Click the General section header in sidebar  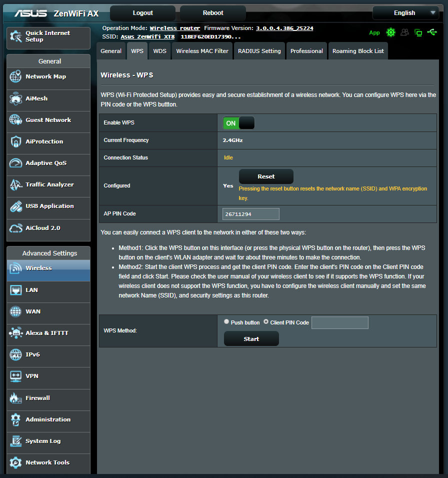(49, 61)
